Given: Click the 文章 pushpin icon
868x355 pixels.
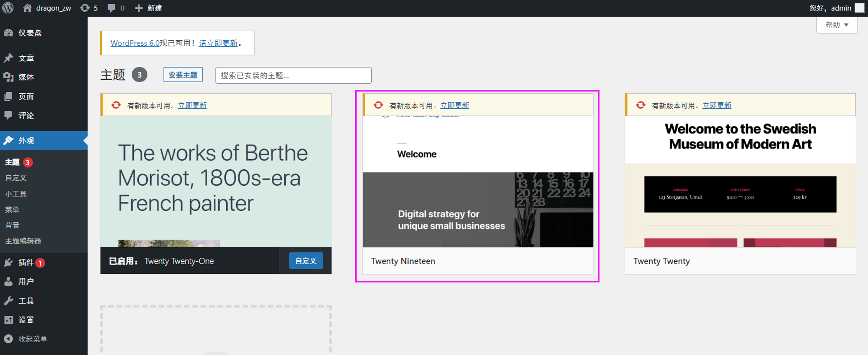Looking at the screenshot, I should 8,58.
